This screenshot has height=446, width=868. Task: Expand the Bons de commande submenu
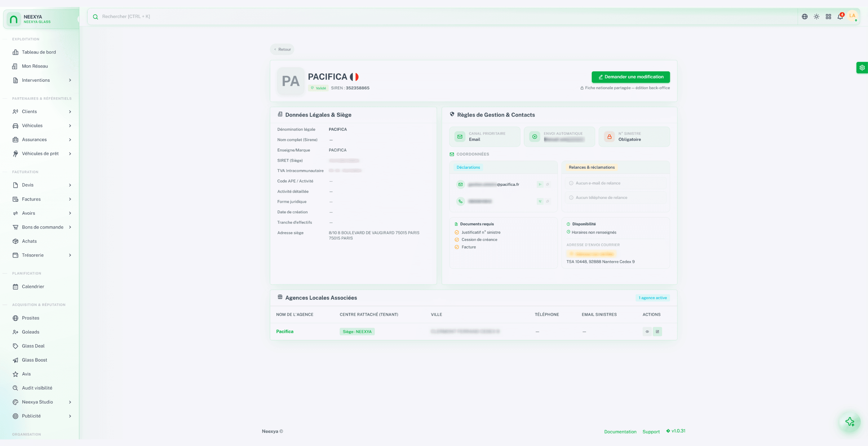coord(70,227)
